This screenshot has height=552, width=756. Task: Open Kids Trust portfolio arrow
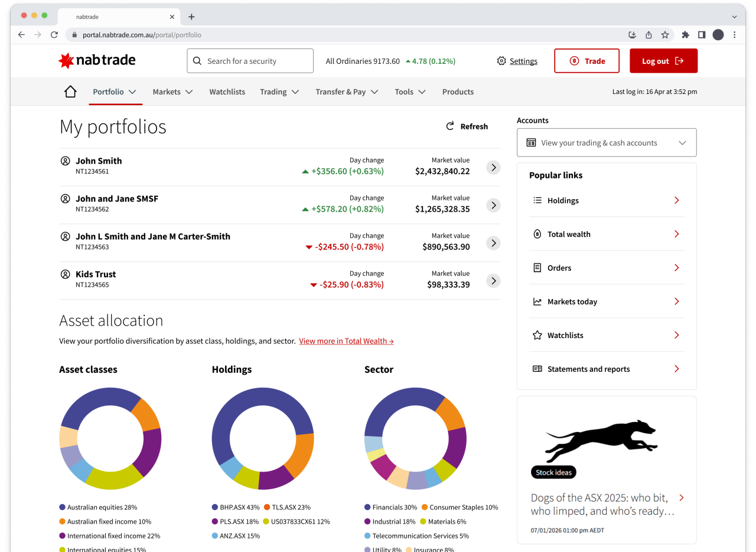(x=493, y=281)
